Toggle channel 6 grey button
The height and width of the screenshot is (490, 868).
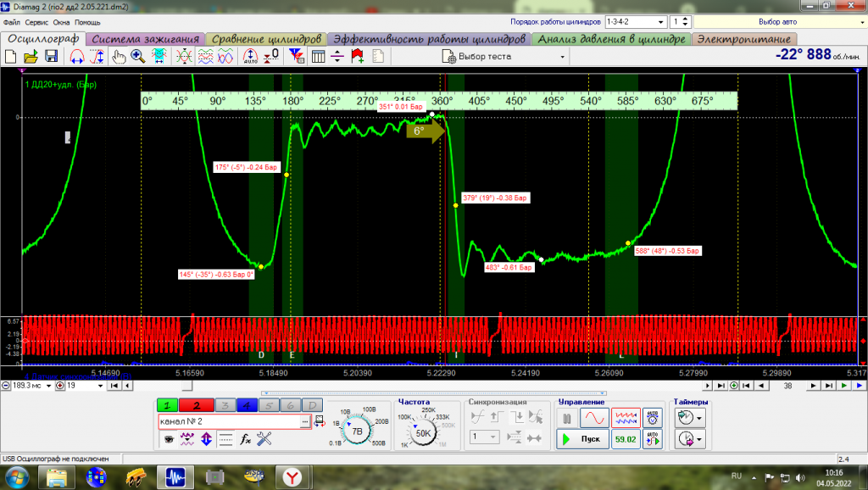pos(290,405)
